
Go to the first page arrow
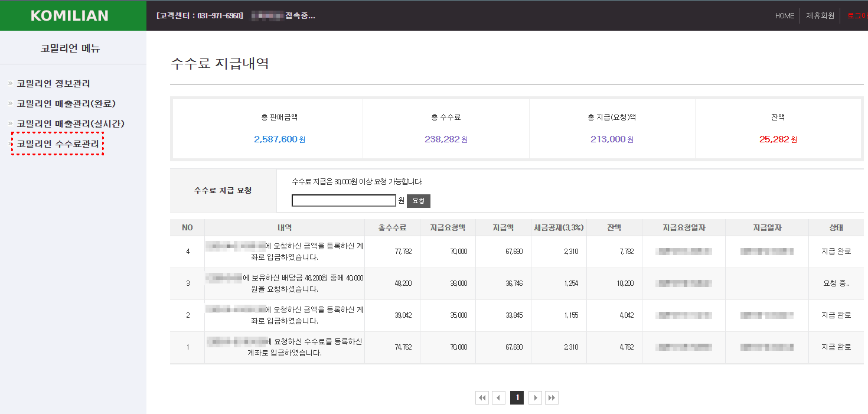482,398
